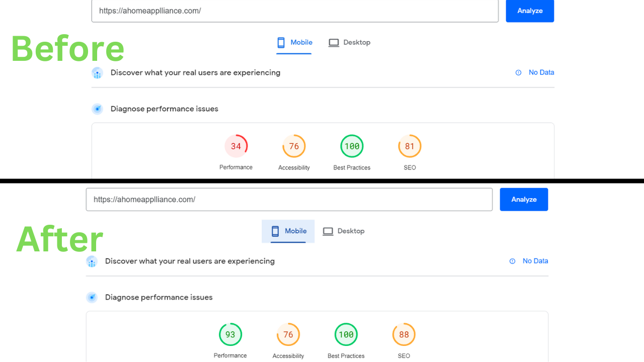Switch to the Desktop tab in the Before report
644x362 pixels.
349,42
